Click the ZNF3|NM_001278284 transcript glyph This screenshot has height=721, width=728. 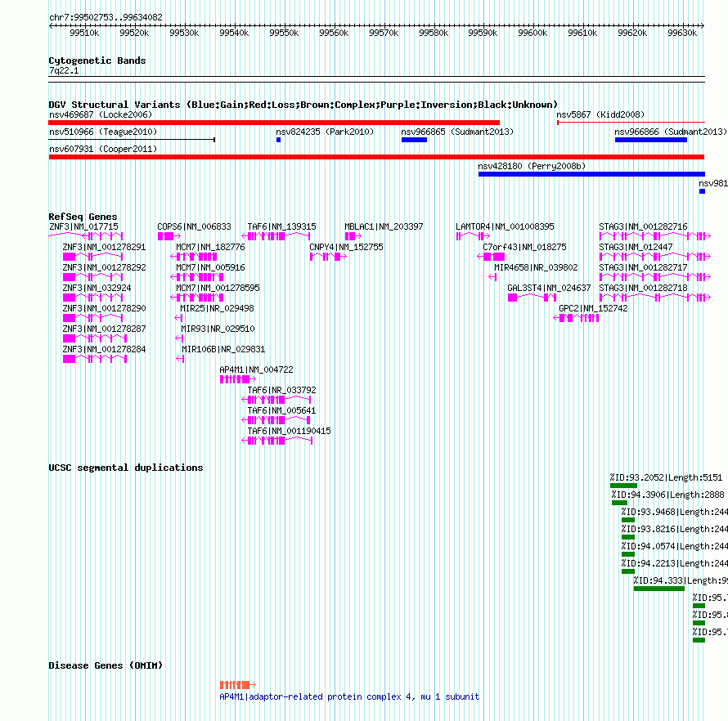click(95, 359)
